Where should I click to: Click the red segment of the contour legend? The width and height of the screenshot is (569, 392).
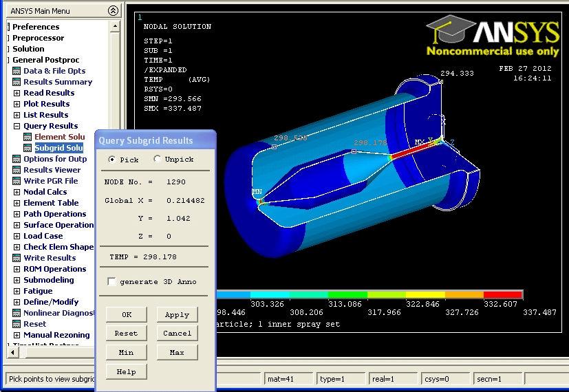tap(504, 294)
